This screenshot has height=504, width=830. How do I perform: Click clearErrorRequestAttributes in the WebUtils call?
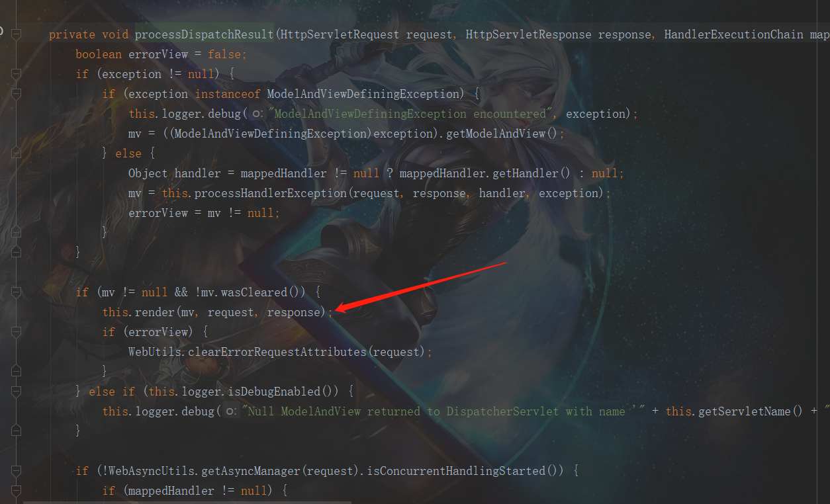click(277, 352)
